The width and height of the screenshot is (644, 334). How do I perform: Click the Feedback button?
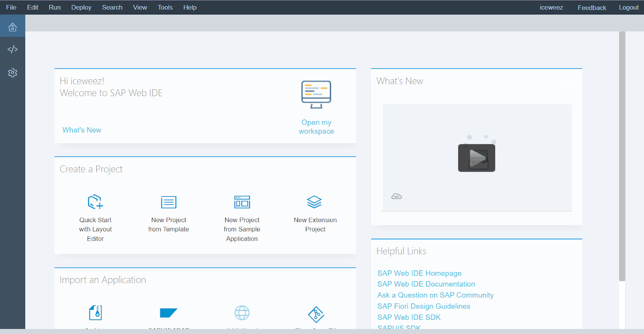tap(592, 8)
